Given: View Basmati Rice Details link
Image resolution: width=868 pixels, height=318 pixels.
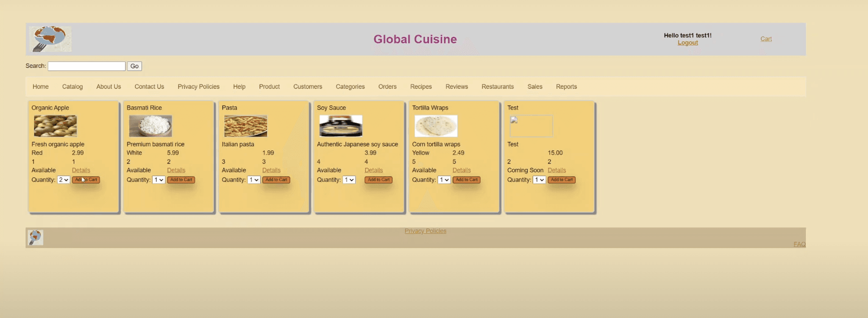Looking at the screenshot, I should click(176, 170).
